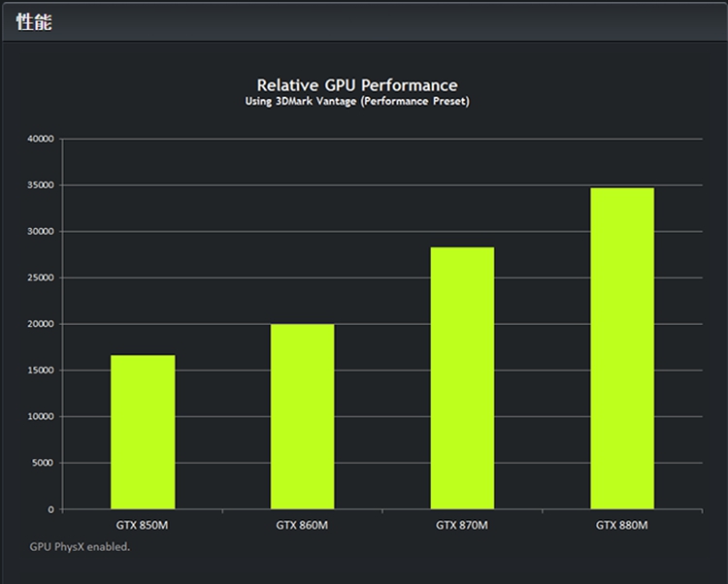Click the Relative GPU Performance chart title
This screenshot has width=728, height=584.
coord(357,85)
